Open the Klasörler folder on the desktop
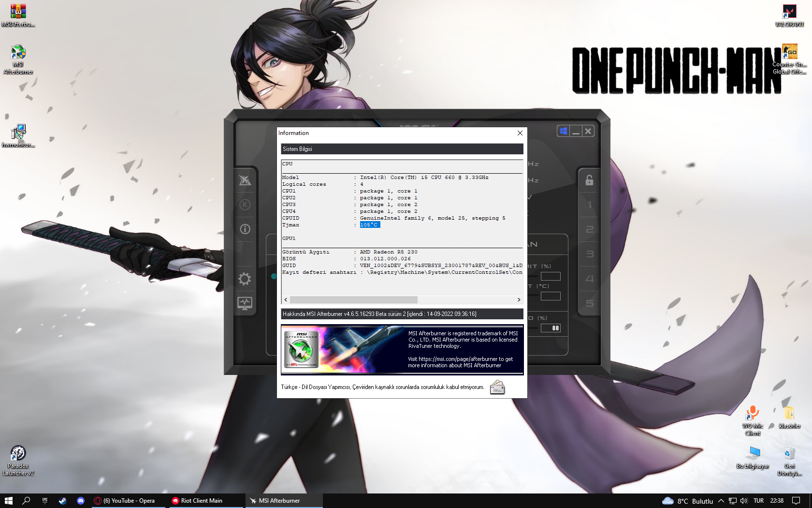Viewport: 812px width, 508px height. (789, 417)
